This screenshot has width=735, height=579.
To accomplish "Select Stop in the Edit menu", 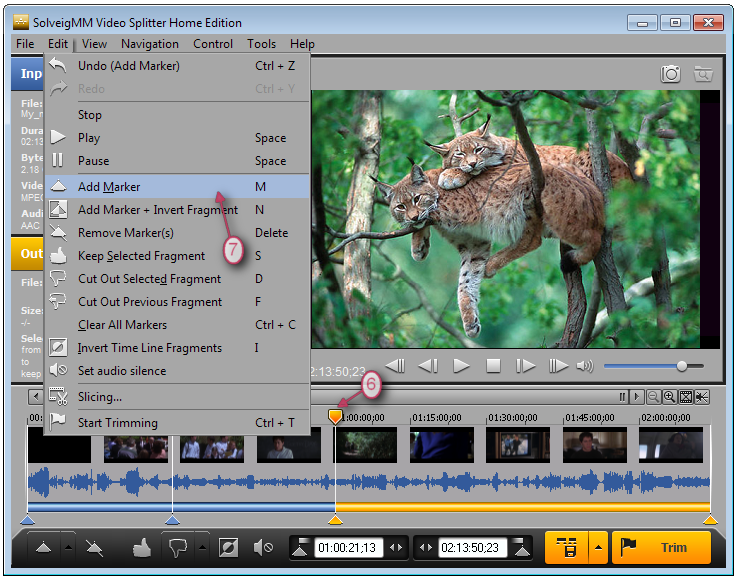I will (x=177, y=115).
